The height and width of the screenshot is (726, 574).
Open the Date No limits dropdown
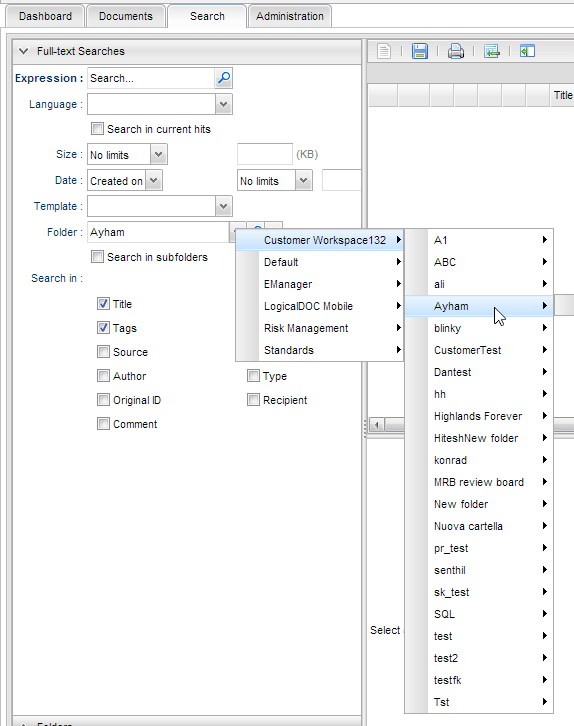pyautogui.click(x=303, y=180)
